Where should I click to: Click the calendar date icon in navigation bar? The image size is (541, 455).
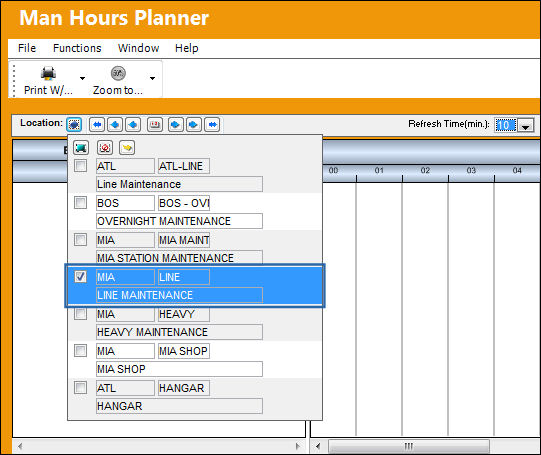(x=155, y=124)
